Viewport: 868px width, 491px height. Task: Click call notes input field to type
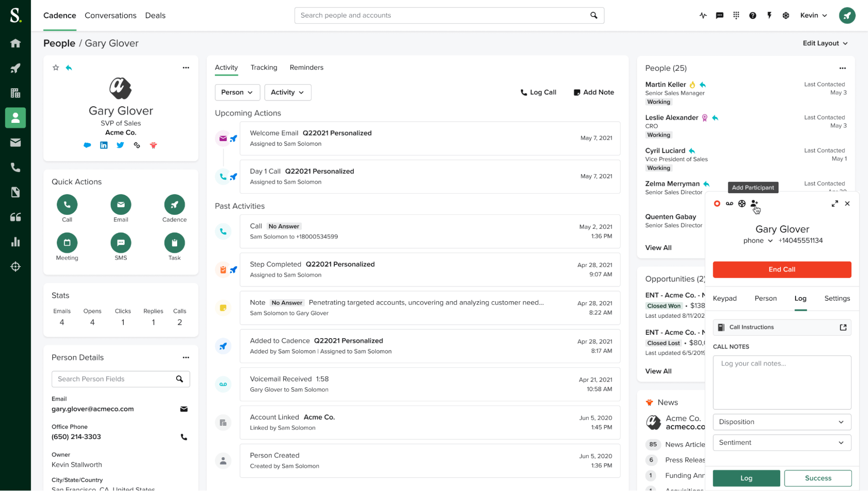point(782,379)
